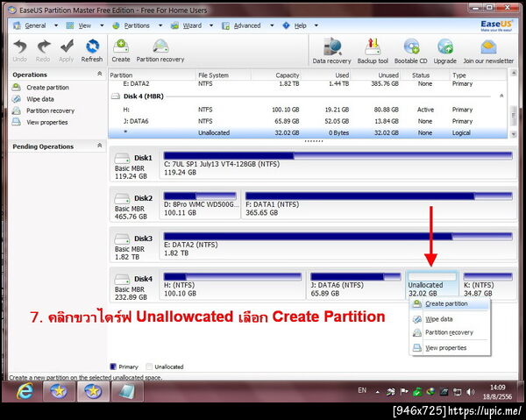Open the Advanced menu
Image resolution: width=526 pixels, height=420 pixels.
pyautogui.click(x=247, y=25)
